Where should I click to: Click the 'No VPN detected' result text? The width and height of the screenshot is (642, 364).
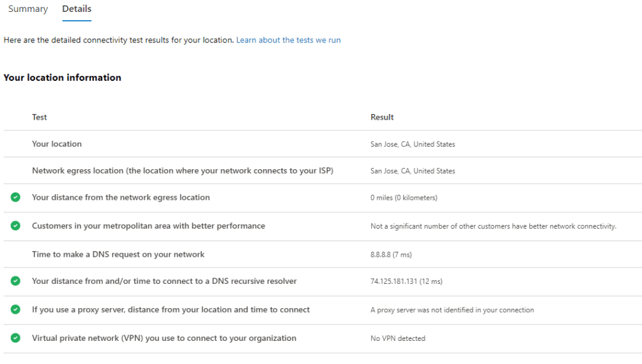click(397, 338)
